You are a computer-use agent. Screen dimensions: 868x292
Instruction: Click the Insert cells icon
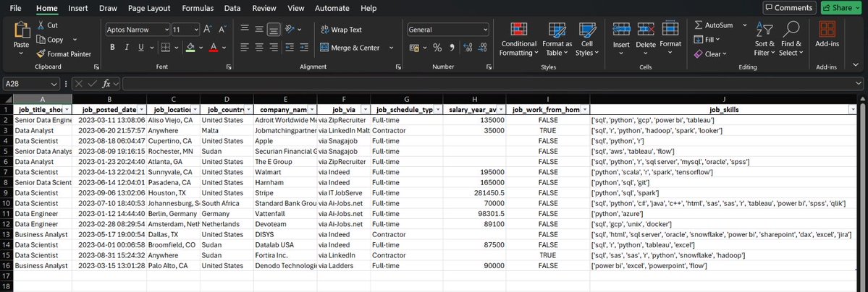[621, 30]
